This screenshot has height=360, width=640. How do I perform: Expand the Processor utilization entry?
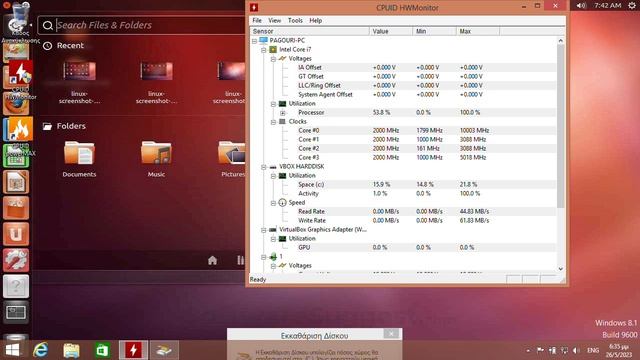[282, 113]
